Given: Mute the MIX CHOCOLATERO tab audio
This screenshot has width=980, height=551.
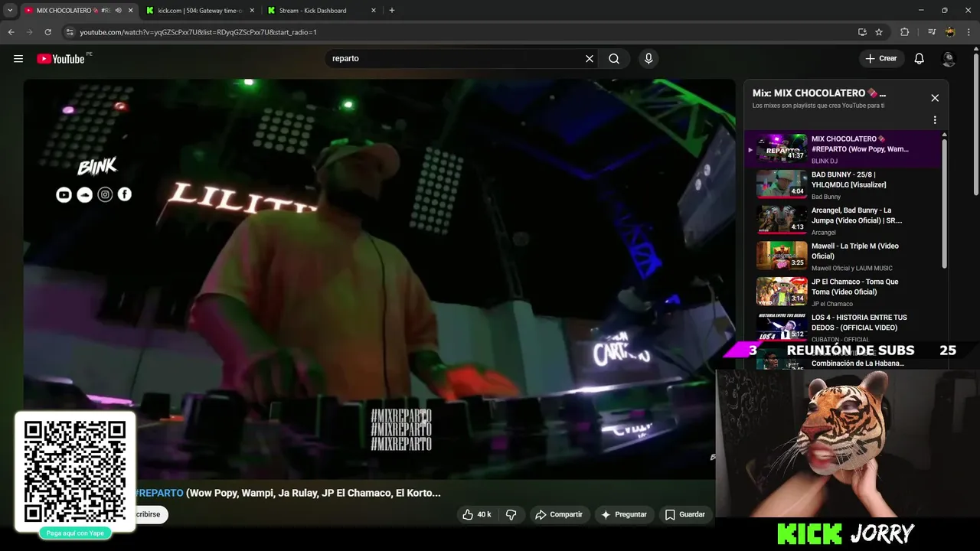Looking at the screenshot, I should point(118,11).
